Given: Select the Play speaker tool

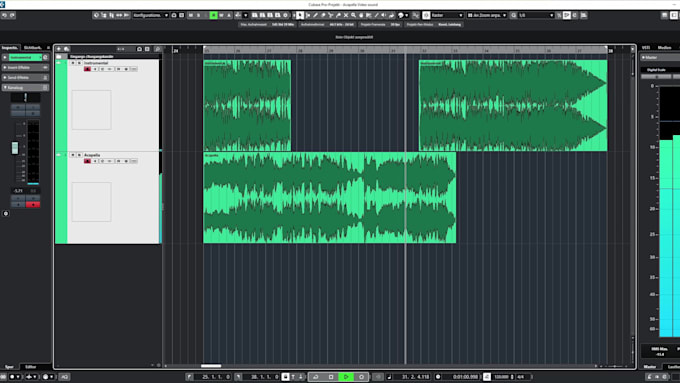Looking at the screenshot, I should point(383,15).
